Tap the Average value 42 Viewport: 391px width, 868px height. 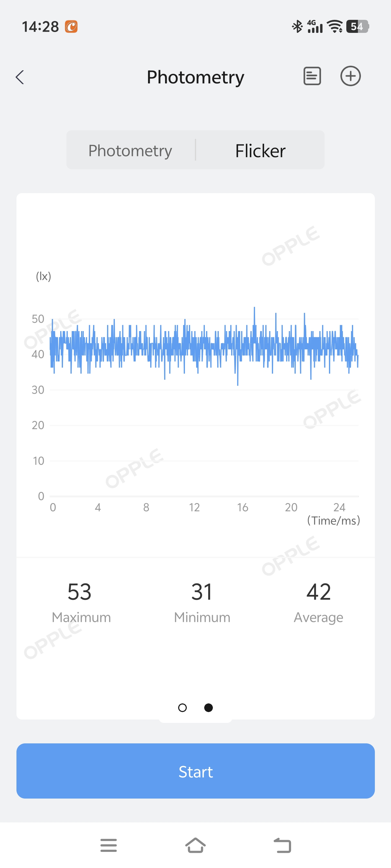[318, 592]
